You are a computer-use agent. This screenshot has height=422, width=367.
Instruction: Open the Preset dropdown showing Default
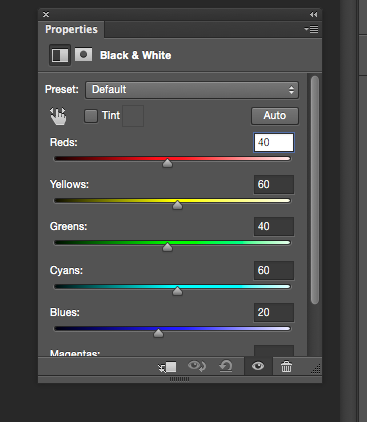[192, 90]
